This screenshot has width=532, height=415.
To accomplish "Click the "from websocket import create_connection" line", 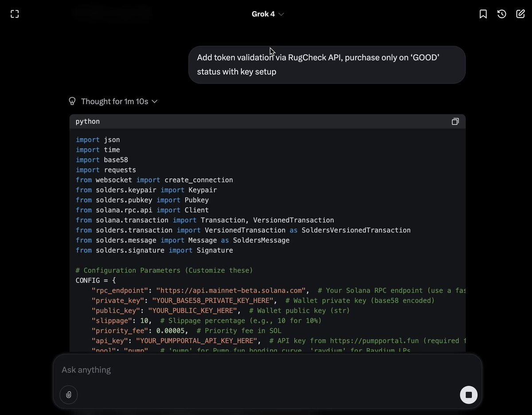I will (154, 180).
